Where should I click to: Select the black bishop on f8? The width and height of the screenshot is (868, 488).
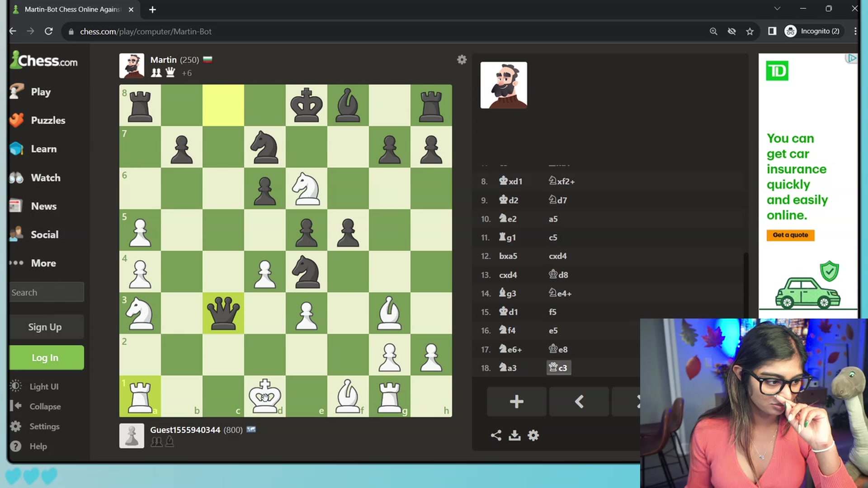pyautogui.click(x=348, y=105)
